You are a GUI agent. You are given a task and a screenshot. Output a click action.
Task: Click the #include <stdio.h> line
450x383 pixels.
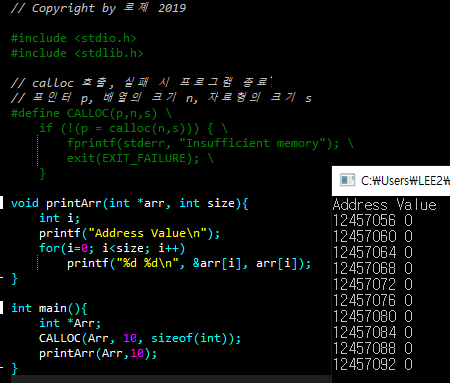[74, 38]
